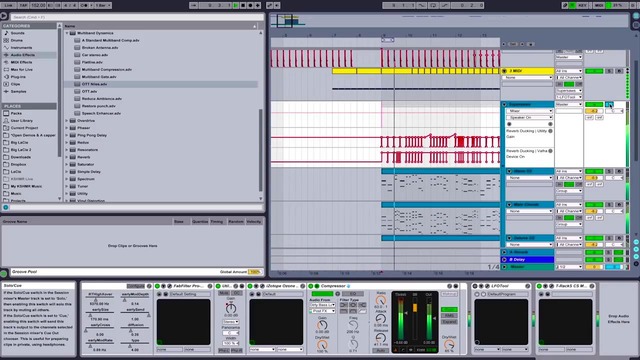Start playback with the Play button
Viewport: 640px width, 360px height.
[236, 5]
